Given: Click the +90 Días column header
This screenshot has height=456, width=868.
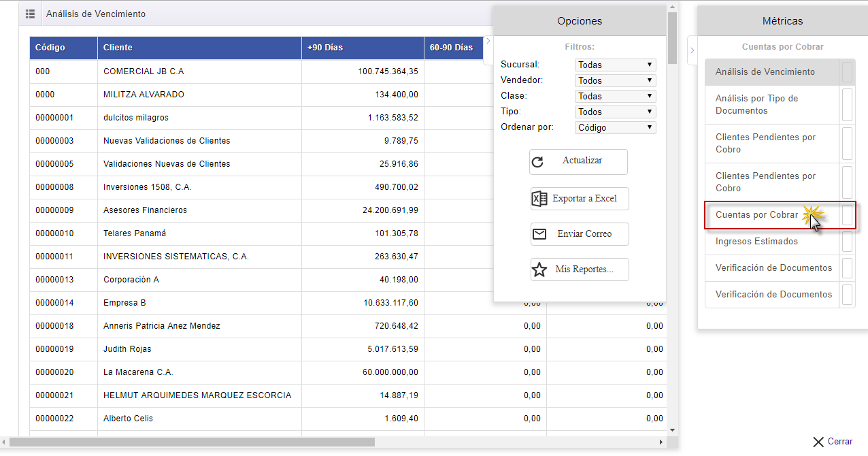Looking at the screenshot, I should (x=362, y=48).
